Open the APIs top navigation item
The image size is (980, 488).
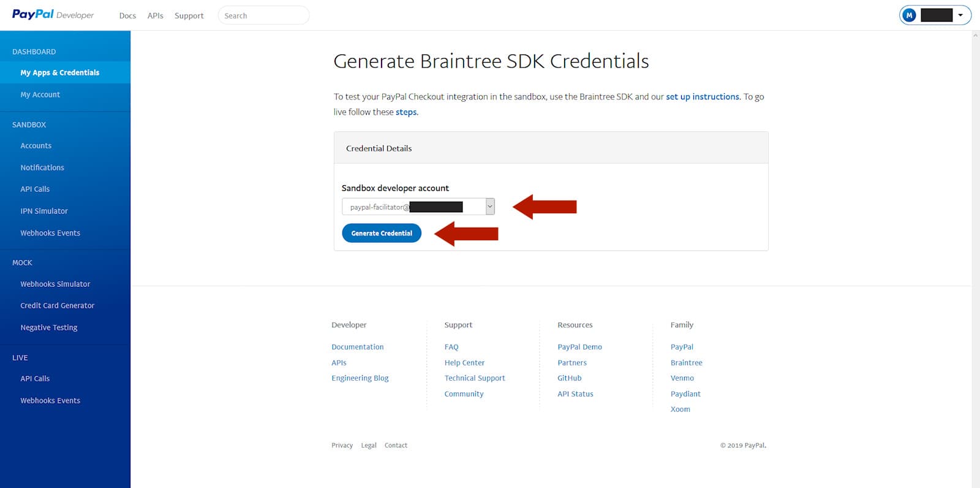click(155, 16)
